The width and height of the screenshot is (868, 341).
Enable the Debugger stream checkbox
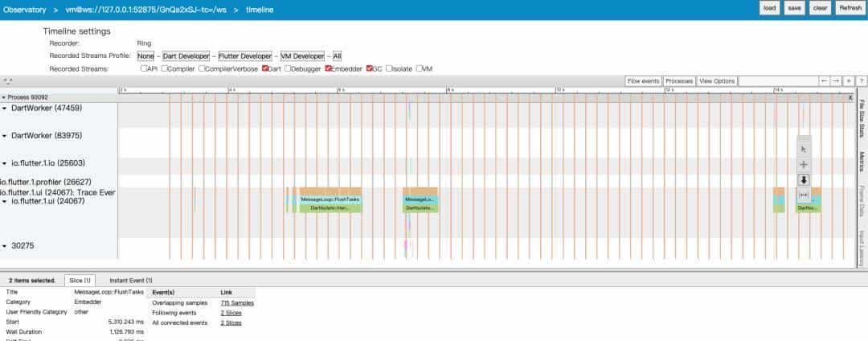287,68
